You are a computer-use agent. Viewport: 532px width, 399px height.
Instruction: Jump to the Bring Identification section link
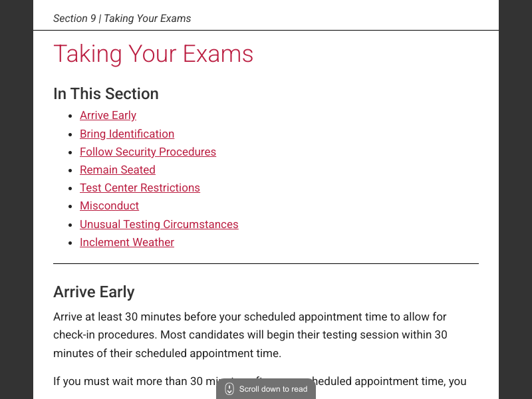click(x=127, y=134)
